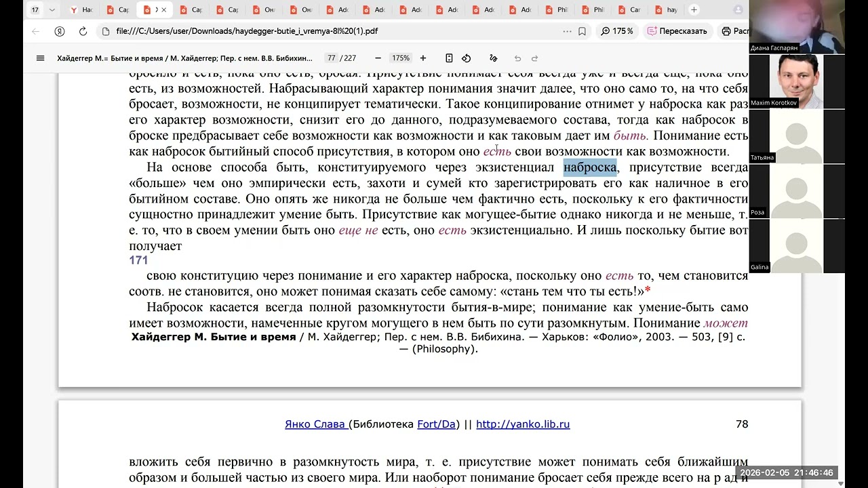This screenshot has width=868, height=488.
Task: Click the print button beside Пересказать
Action: click(734, 31)
